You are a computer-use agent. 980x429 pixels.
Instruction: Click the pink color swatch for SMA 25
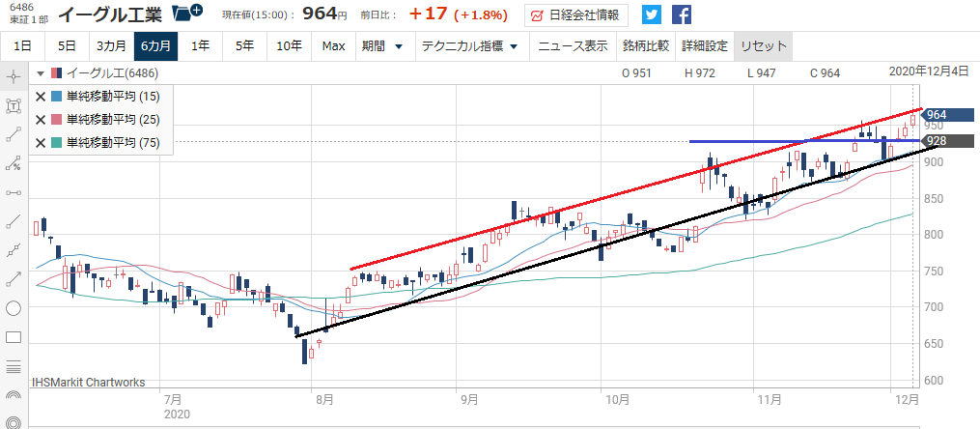[x=56, y=120]
